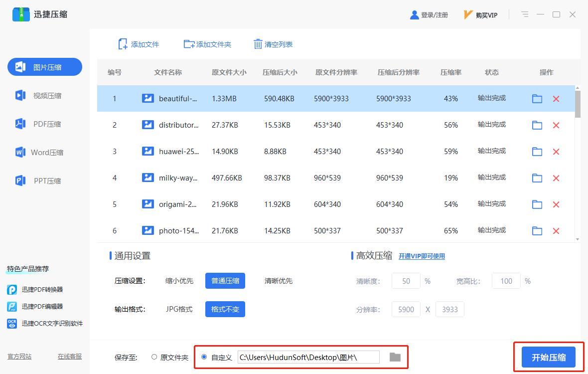The height and width of the screenshot is (374, 588).
Task: Open output folder for the milky-way file
Action: point(537,178)
